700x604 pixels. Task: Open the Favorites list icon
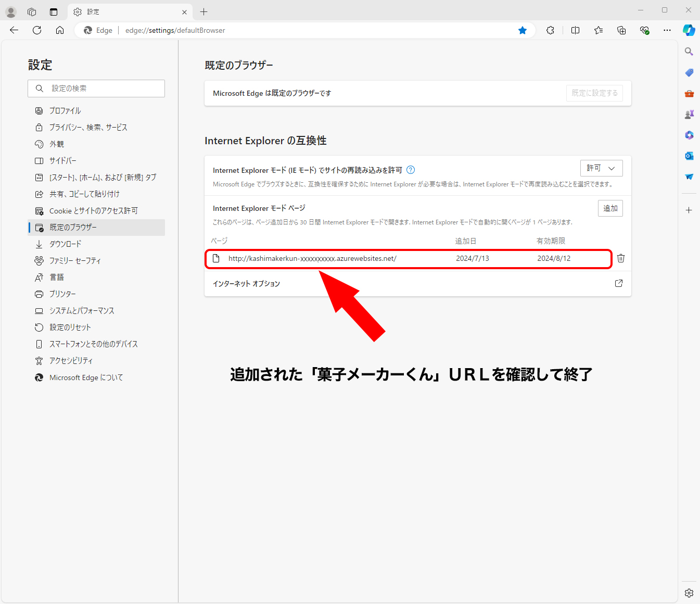coord(599,30)
